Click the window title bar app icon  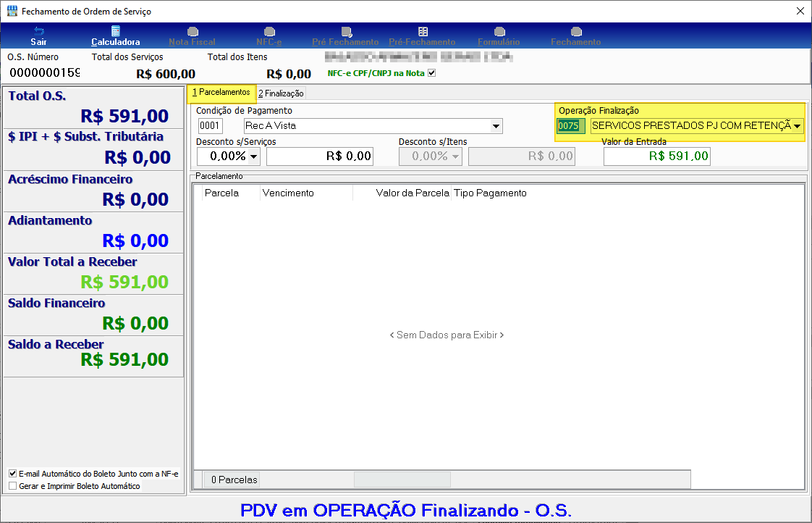pos(12,11)
